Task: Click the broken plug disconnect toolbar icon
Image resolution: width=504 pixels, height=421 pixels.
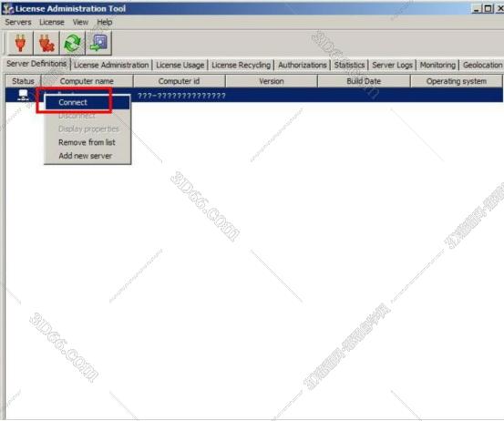Action: (x=46, y=43)
